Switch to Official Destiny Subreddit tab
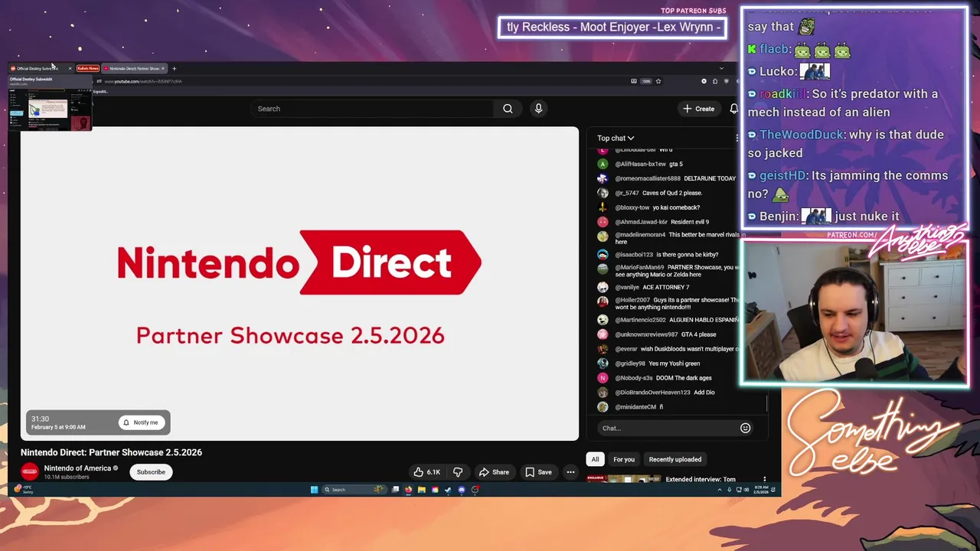Screen dimensions: 980x551 point(40,68)
